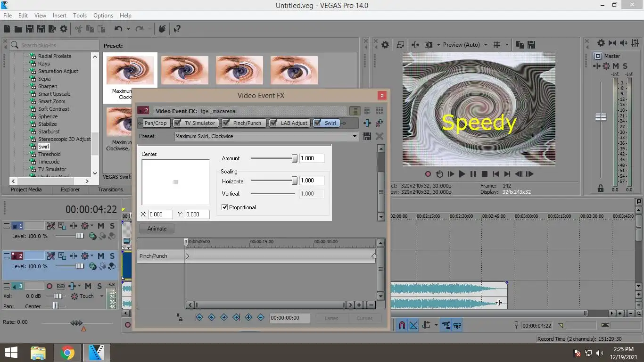The image size is (644, 362).
Task: Open the Undo history dropdown arrow
Action: coord(128,29)
